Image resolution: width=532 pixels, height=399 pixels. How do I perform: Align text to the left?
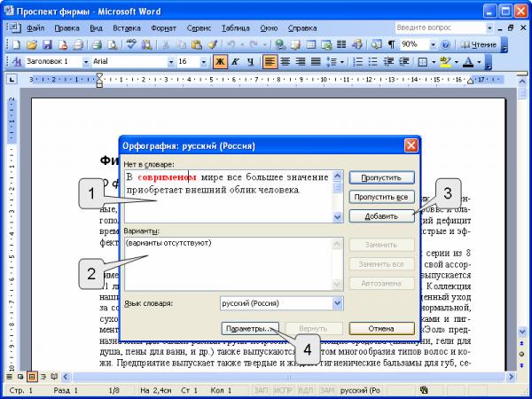(x=270, y=62)
